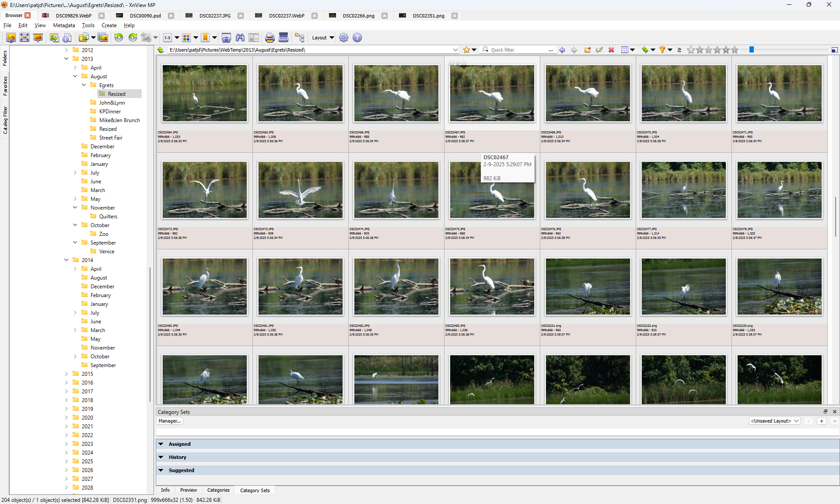Click the Search binoculars icon
The height and width of the screenshot is (504, 840).
coord(240,38)
